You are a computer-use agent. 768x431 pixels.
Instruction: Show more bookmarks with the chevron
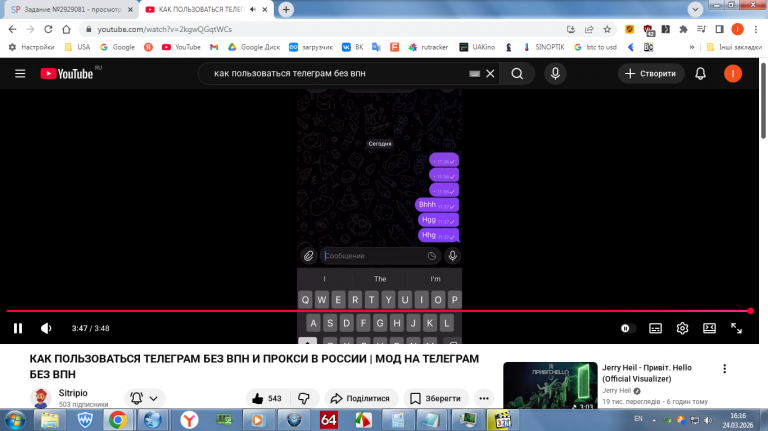(x=692, y=47)
